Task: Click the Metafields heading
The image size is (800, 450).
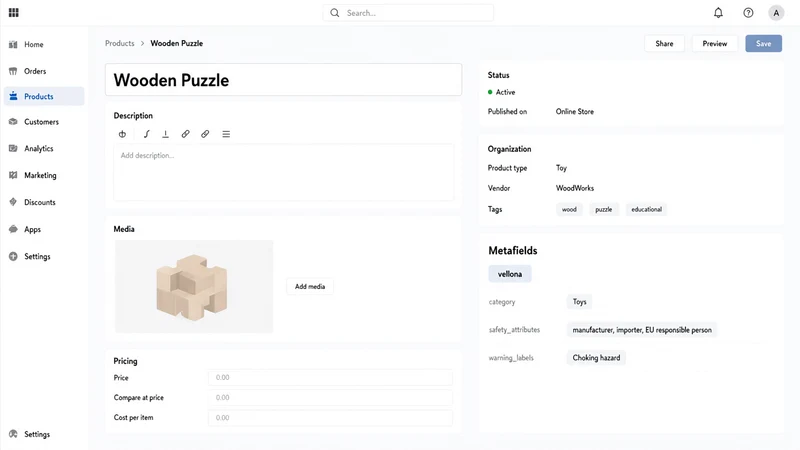Action: coord(513,251)
